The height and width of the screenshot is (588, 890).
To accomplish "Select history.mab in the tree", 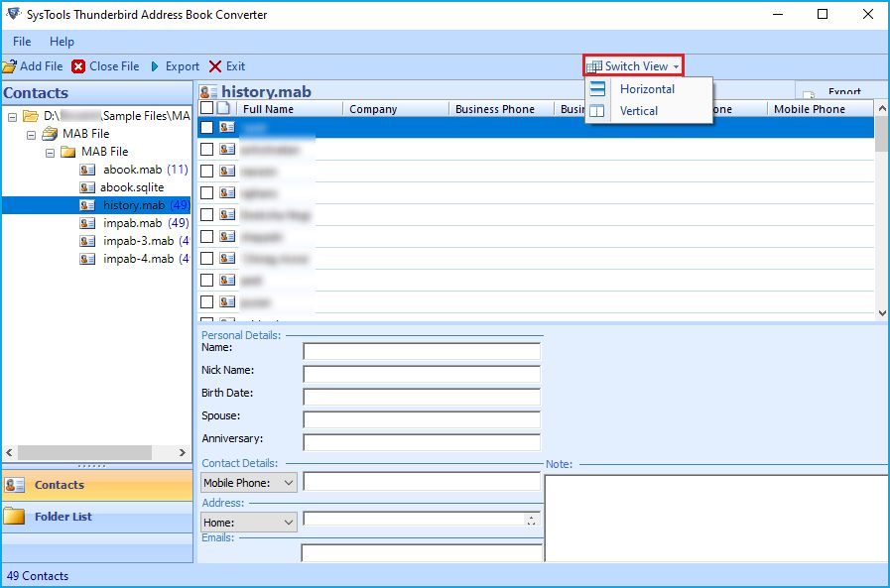I will 134,205.
